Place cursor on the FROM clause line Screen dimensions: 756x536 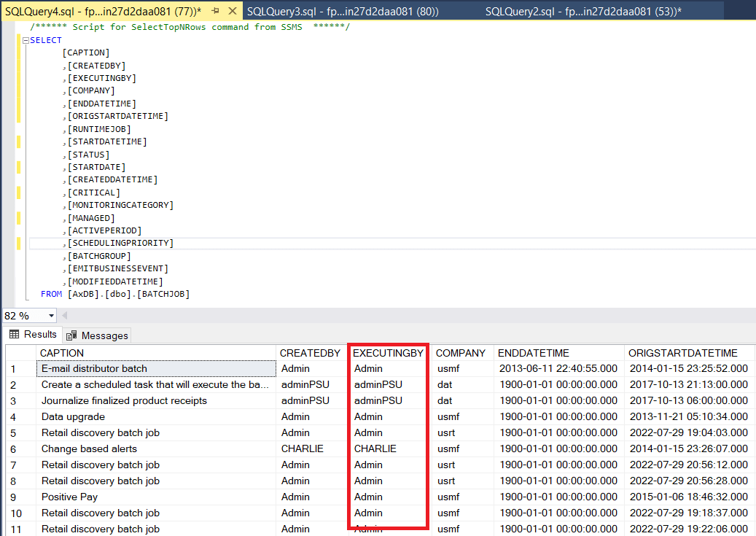pos(117,294)
